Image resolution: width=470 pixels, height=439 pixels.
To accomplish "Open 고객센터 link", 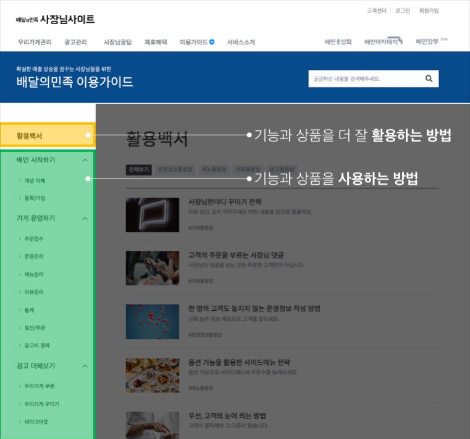I will 377,11.
